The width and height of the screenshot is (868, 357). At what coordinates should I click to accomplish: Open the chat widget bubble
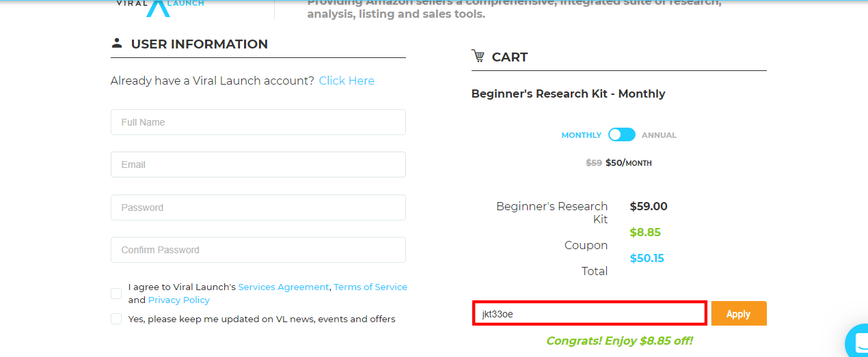point(857,341)
